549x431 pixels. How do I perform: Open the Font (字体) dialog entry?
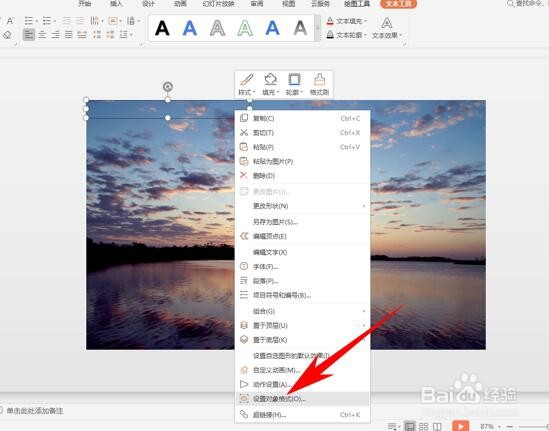pyautogui.click(x=303, y=267)
